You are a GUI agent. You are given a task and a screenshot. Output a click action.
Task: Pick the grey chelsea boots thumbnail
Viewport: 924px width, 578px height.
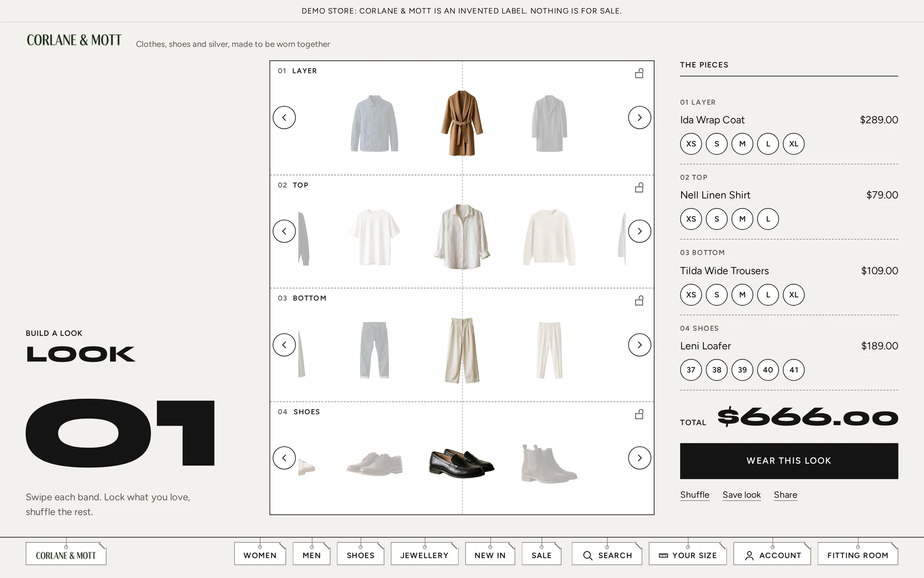pos(549,464)
